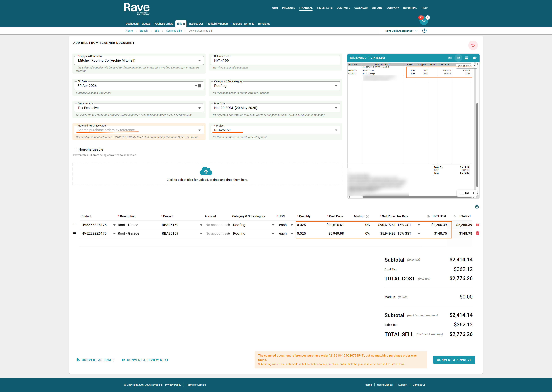Delete the Roof - House line item
Viewport: 552px width, 392px height.
(x=477, y=225)
